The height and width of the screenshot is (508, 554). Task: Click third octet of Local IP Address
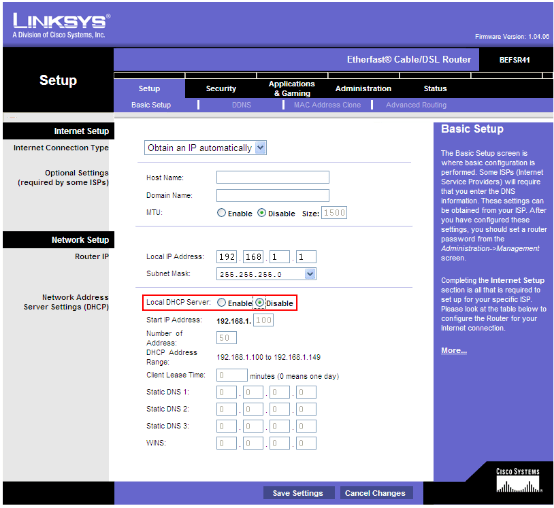coord(279,256)
